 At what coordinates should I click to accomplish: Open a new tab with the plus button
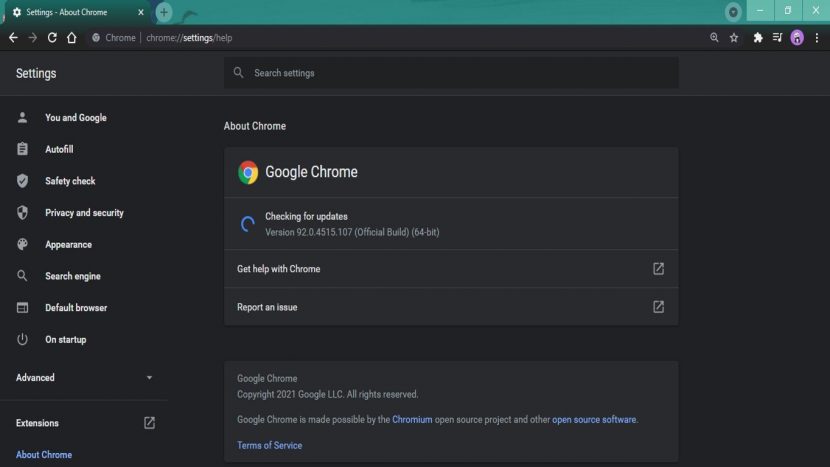click(x=164, y=12)
